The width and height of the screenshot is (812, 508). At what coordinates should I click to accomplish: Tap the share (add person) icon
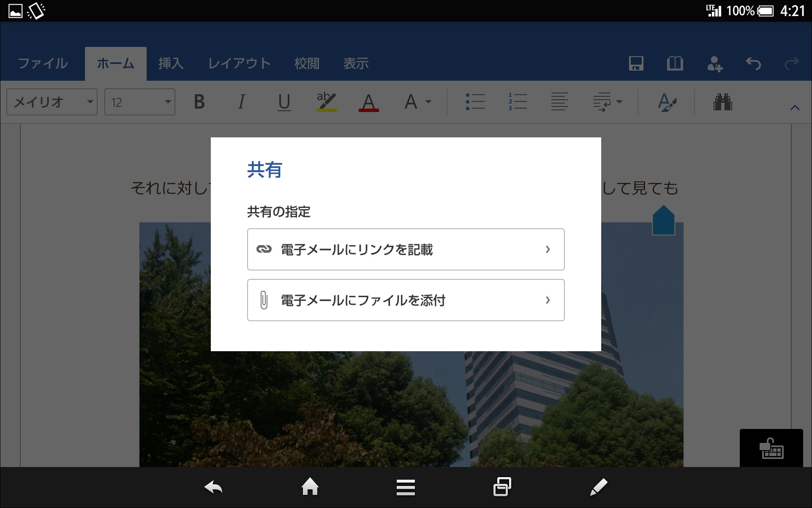[715, 64]
